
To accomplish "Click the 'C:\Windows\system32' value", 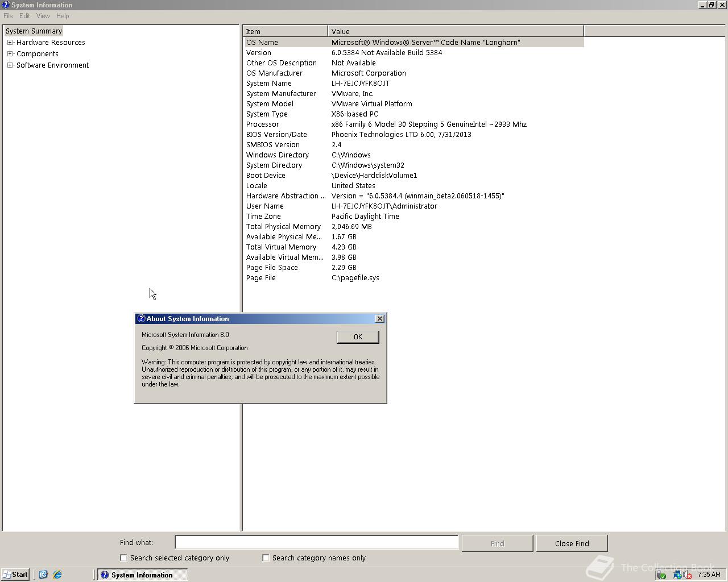I will click(x=368, y=165).
